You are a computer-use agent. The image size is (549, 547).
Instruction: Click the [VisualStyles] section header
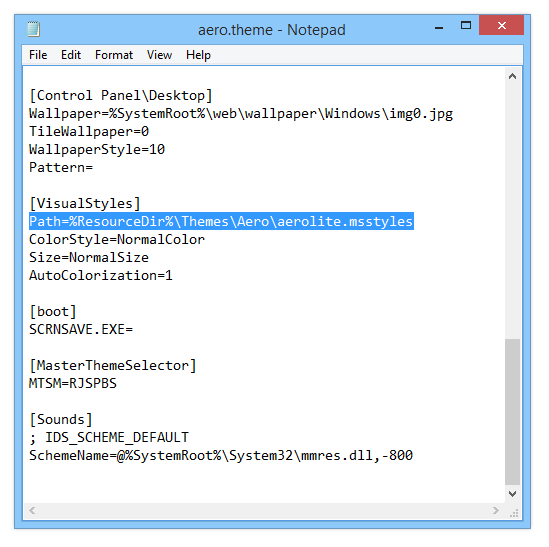click(85, 203)
